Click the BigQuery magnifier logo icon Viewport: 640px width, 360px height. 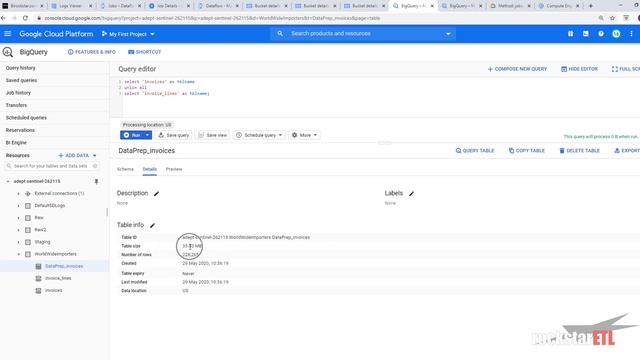(x=8, y=52)
